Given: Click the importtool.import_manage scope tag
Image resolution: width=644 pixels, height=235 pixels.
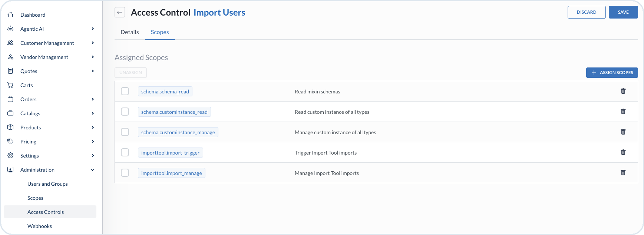Looking at the screenshot, I should click(172, 173).
